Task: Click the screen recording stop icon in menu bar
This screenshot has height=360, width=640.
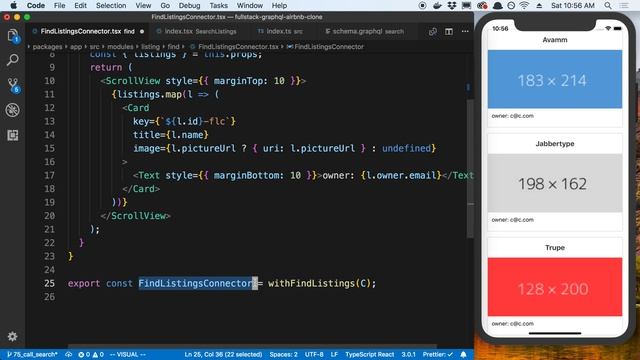Action: click(422, 6)
